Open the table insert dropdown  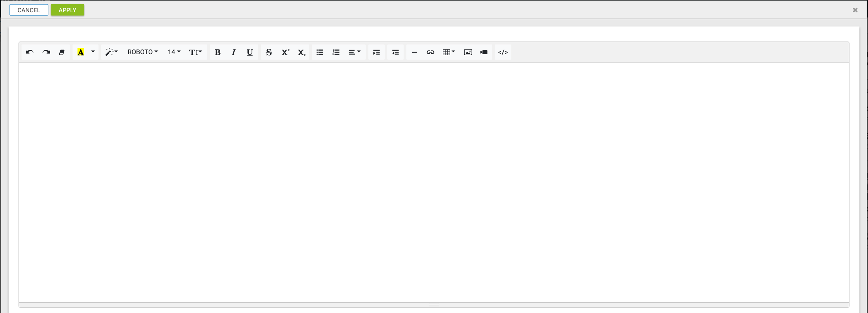(448, 52)
